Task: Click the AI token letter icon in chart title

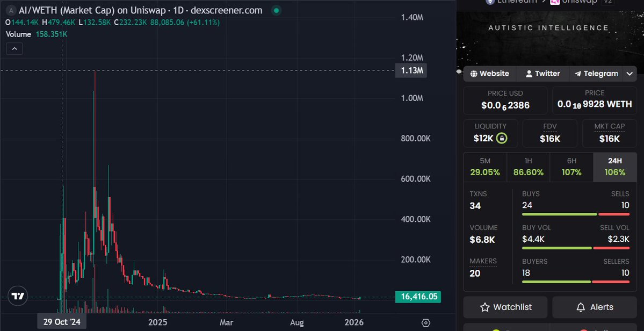Action: pos(11,11)
